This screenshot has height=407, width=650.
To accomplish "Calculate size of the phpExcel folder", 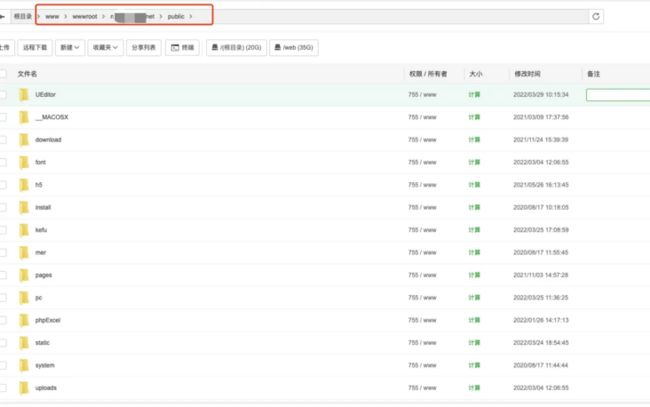I will coord(474,320).
